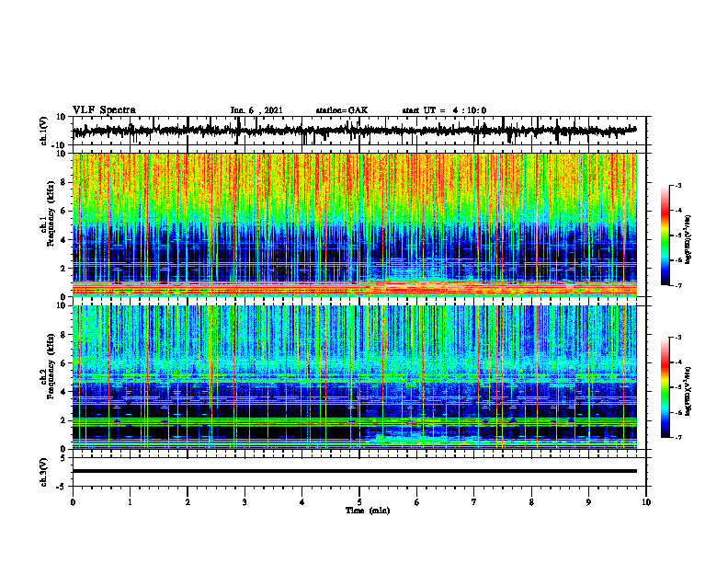Click the "Time (min)" x-axis label

(x=368, y=511)
